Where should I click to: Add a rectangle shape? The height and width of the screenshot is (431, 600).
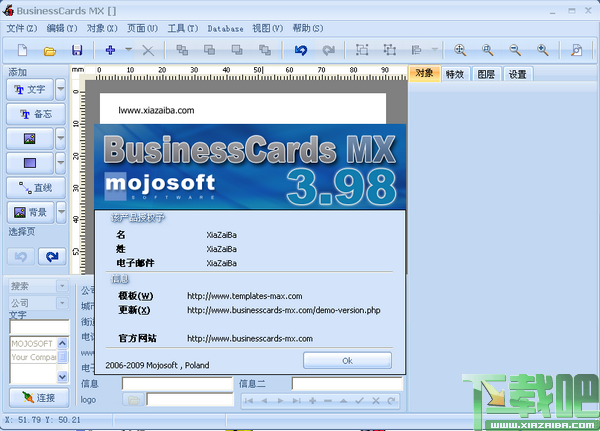point(30,163)
